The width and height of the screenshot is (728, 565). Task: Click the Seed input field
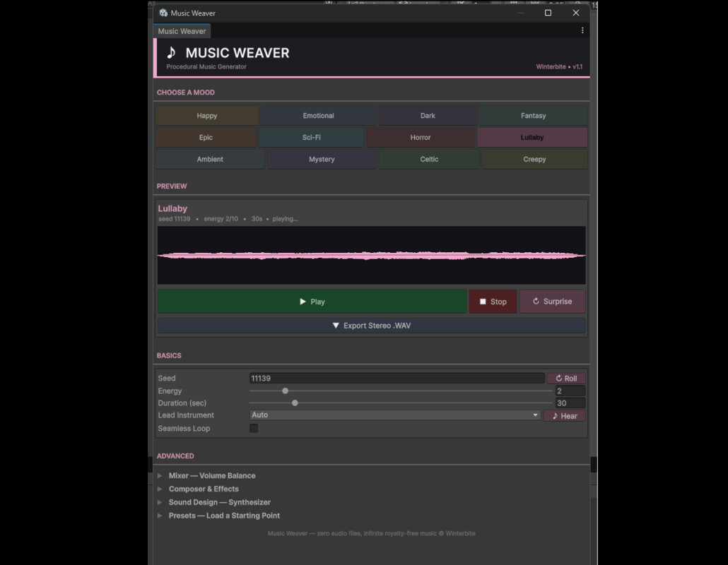397,379
